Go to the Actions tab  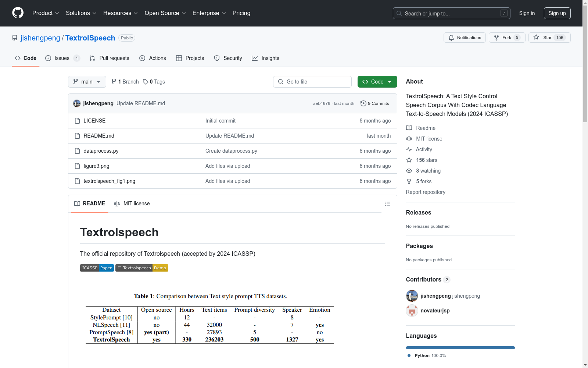coord(153,58)
